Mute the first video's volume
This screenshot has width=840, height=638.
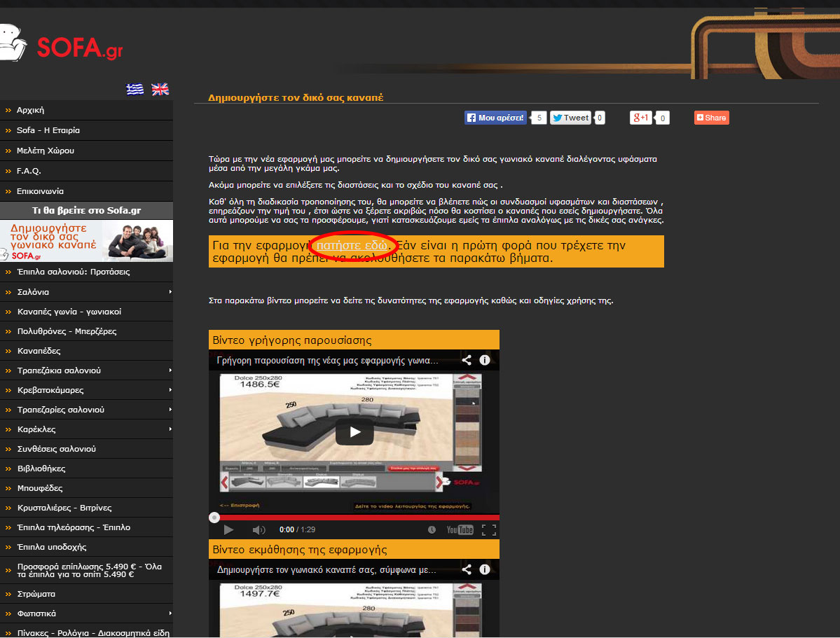point(259,529)
